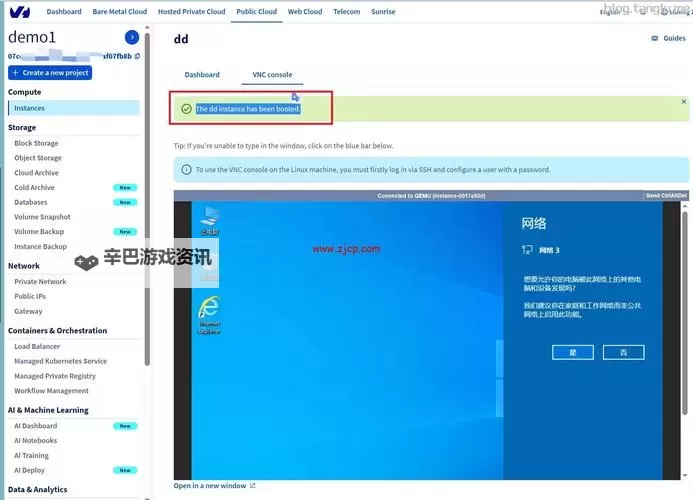693x500 pixels.
Task: Click network computer icon in the network panel
Action: [x=527, y=250]
